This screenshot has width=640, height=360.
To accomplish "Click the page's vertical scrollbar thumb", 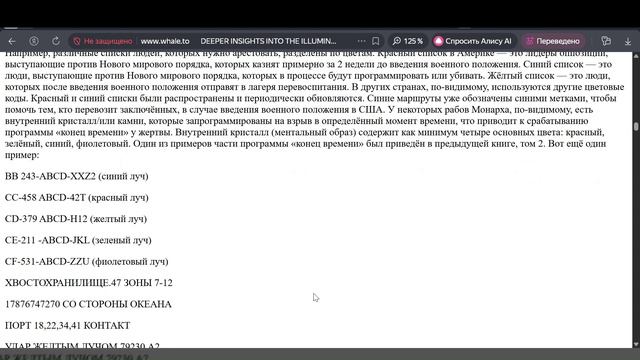I will coord(636,127).
